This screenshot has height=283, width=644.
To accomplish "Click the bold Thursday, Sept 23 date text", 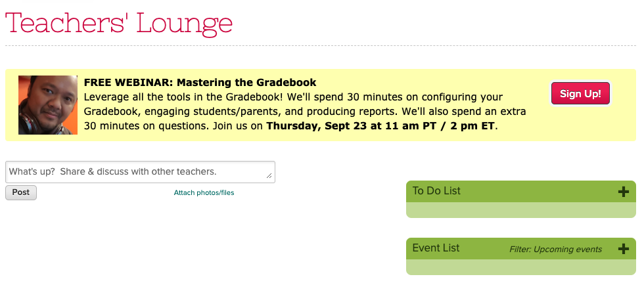I will point(380,126).
